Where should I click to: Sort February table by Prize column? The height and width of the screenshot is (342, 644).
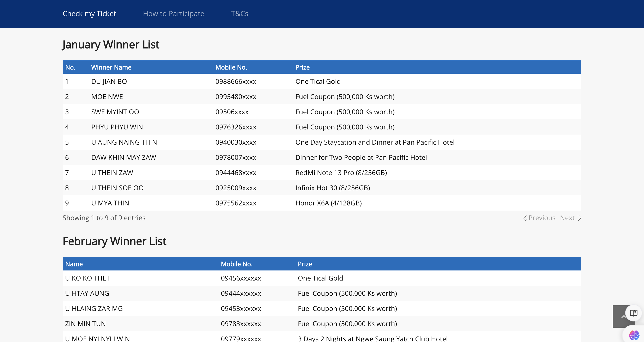pos(305,264)
